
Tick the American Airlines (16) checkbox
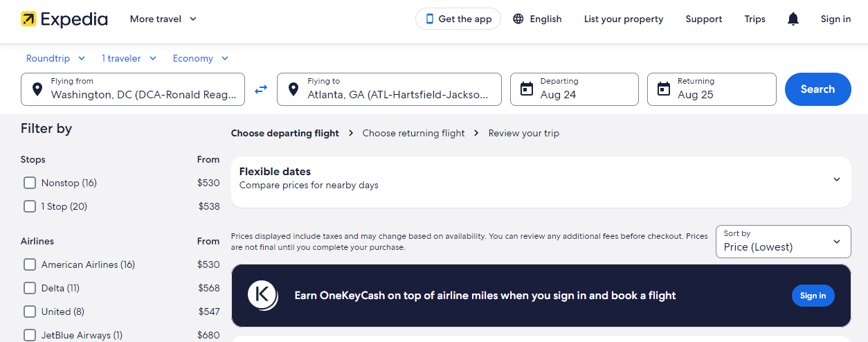click(30, 264)
